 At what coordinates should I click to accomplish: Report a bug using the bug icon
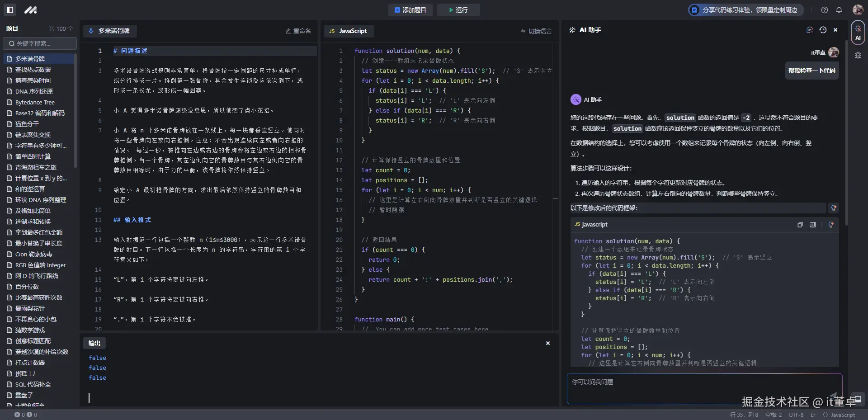(859, 55)
